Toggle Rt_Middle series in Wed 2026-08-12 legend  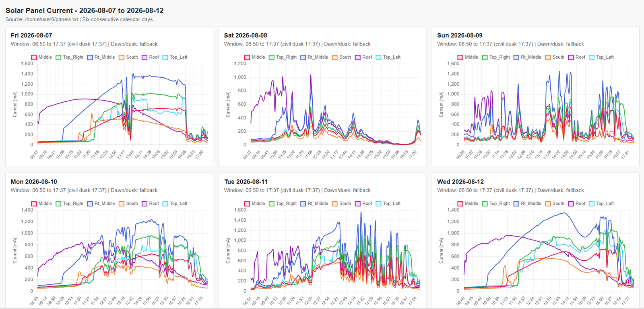click(528, 204)
